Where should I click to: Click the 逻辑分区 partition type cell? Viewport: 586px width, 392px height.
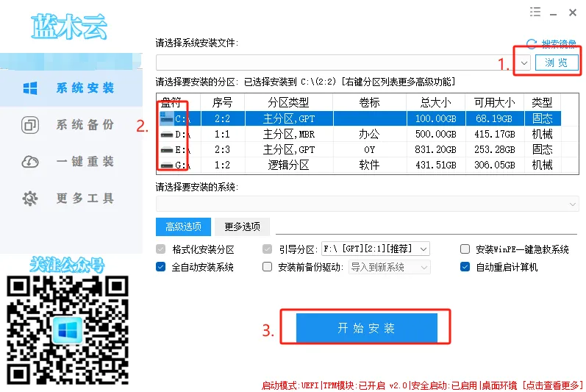[288, 165]
